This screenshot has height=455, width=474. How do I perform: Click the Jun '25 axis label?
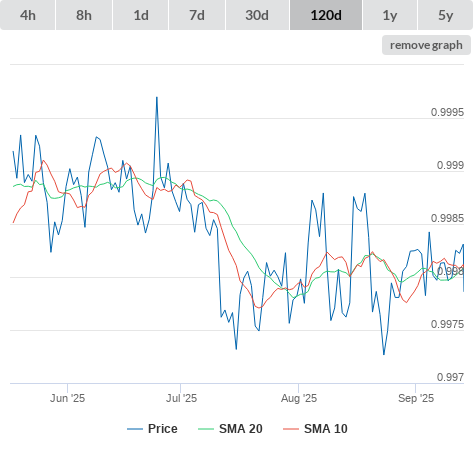tap(67, 398)
